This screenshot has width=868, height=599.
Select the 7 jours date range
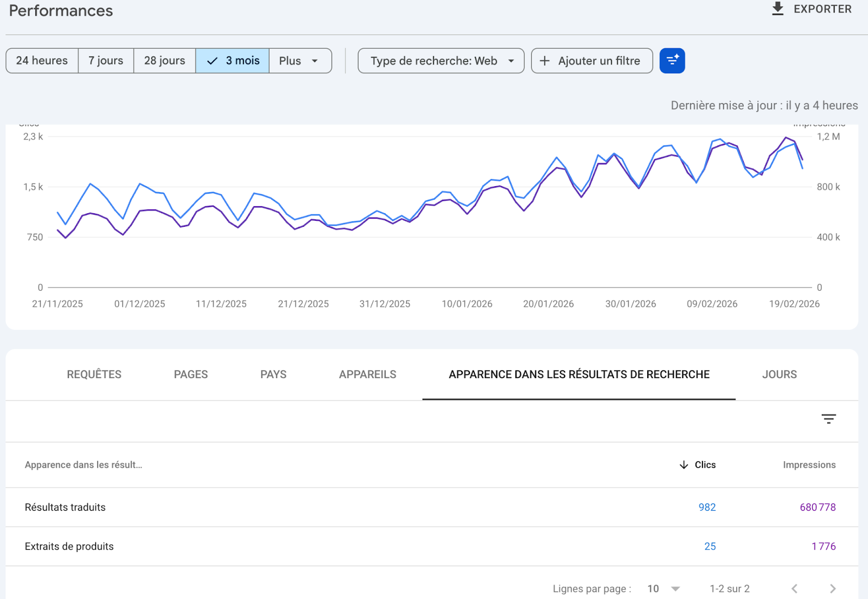106,60
